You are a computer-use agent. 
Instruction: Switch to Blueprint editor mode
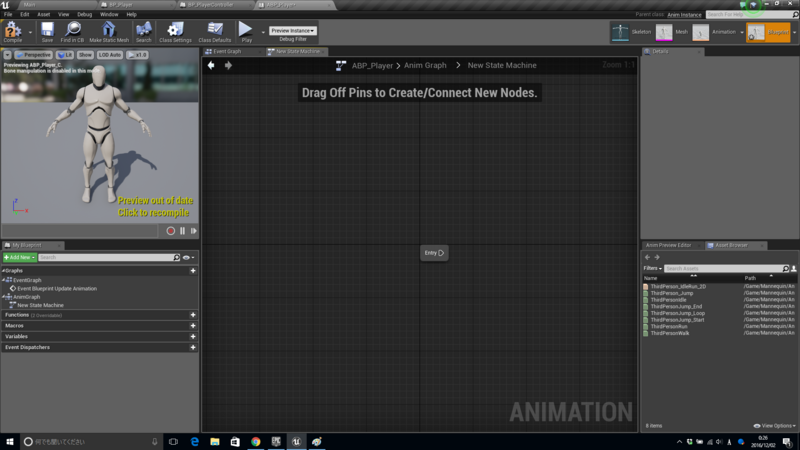pos(768,32)
